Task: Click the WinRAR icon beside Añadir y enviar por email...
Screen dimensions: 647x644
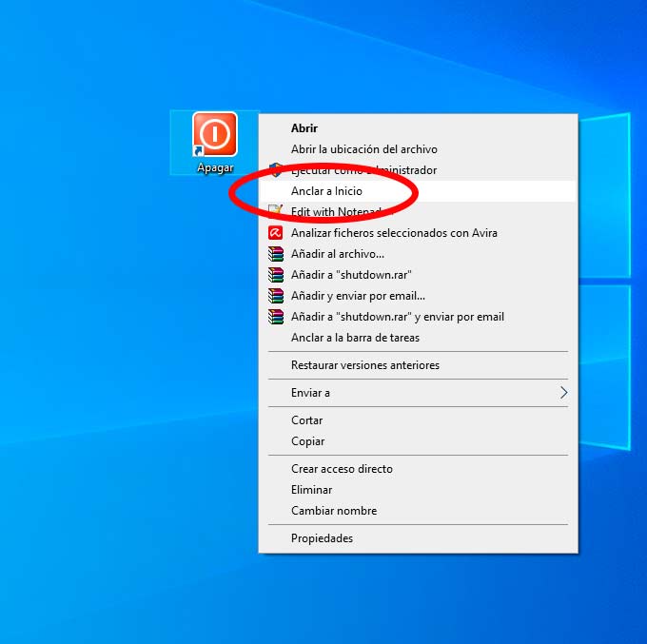Action: tap(276, 296)
